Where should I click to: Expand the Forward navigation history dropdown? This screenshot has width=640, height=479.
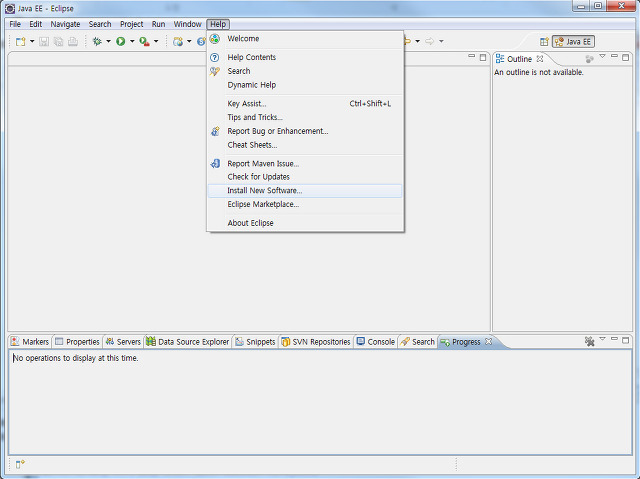point(441,41)
